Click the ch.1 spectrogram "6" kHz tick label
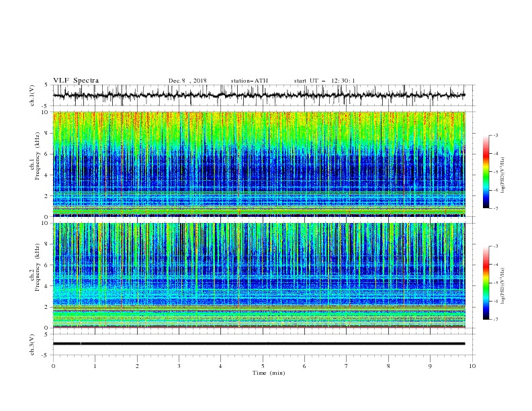Image resolution: width=532 pixels, height=411 pixels. [x=47, y=154]
